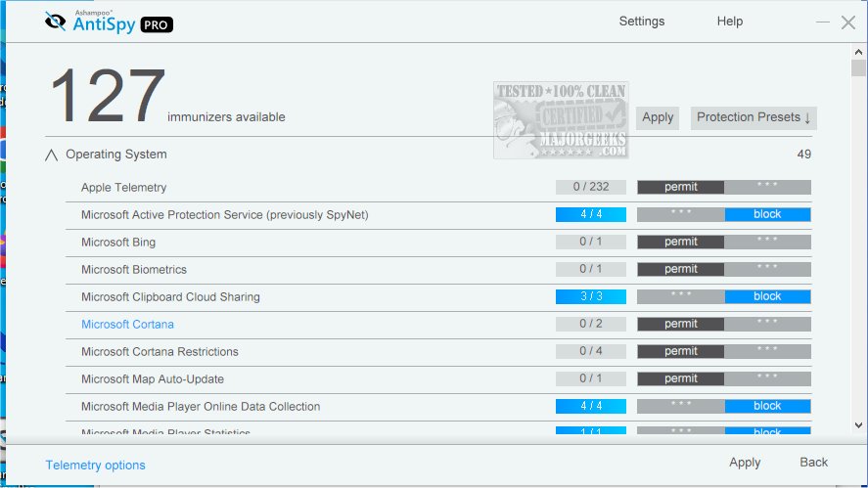Image resolution: width=868 pixels, height=488 pixels.
Task: Block Microsoft Cortana Restrictions
Action: click(x=767, y=351)
